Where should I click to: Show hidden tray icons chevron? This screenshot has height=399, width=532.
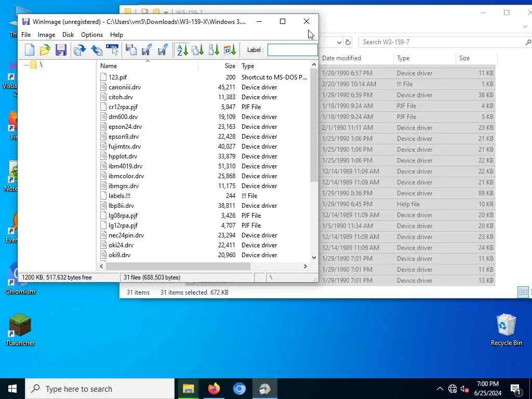[440, 389]
